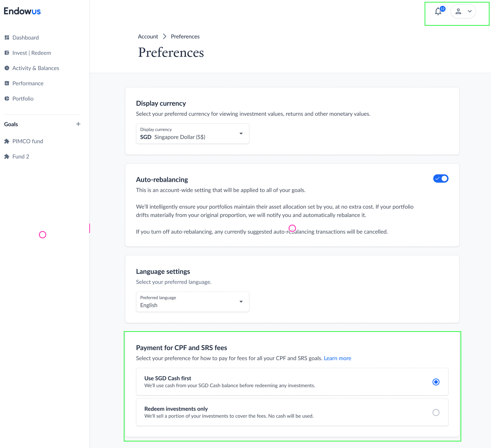Add a new goal with plus icon
Image resolution: width=491 pixels, height=448 pixels.
click(x=78, y=124)
